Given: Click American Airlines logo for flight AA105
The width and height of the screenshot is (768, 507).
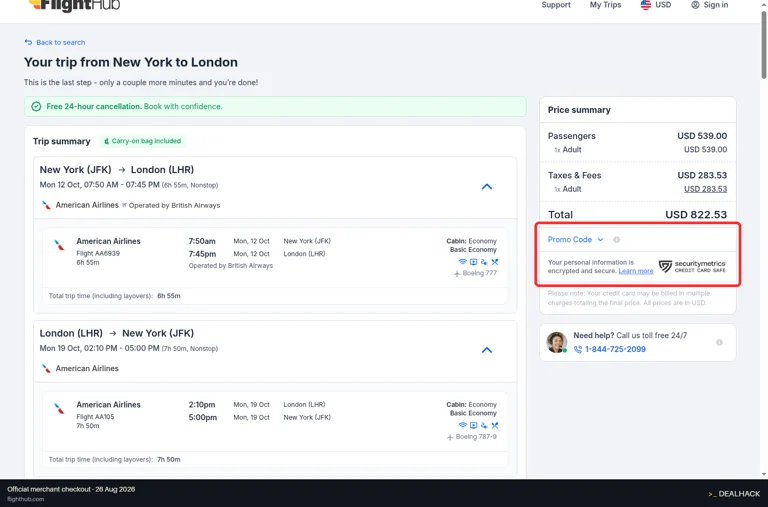Looking at the screenshot, I should pos(59,409).
